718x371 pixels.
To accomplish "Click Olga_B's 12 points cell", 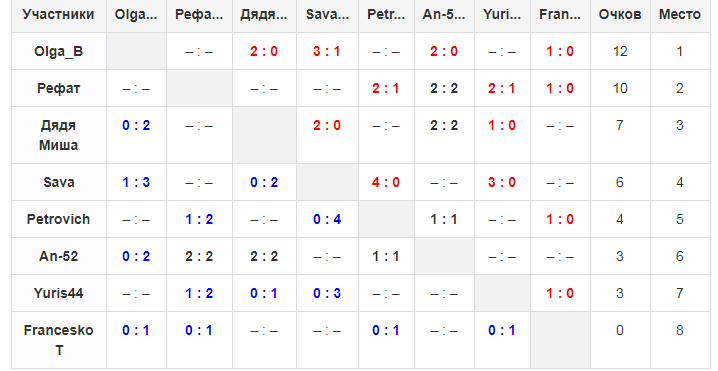I will (620, 51).
